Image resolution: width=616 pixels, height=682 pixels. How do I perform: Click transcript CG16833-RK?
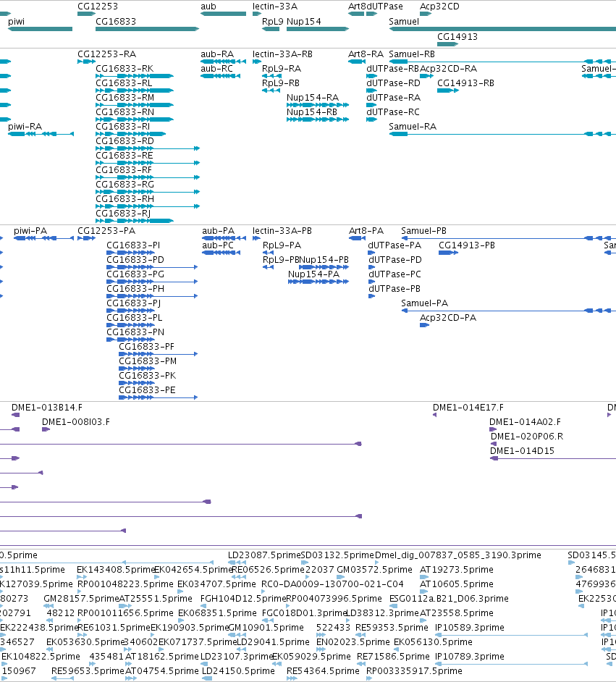coord(125,68)
